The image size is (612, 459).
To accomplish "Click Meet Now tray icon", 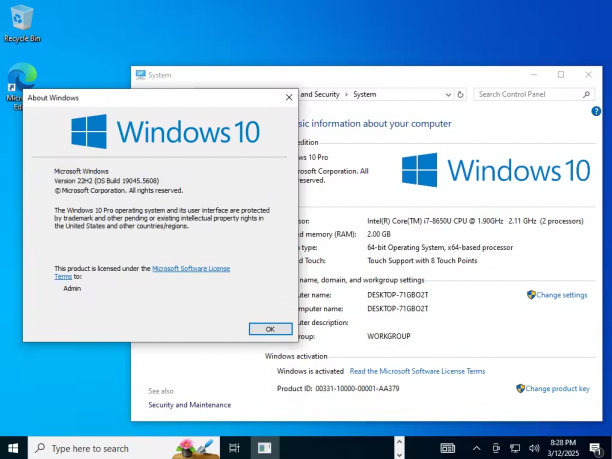I will 496,448.
